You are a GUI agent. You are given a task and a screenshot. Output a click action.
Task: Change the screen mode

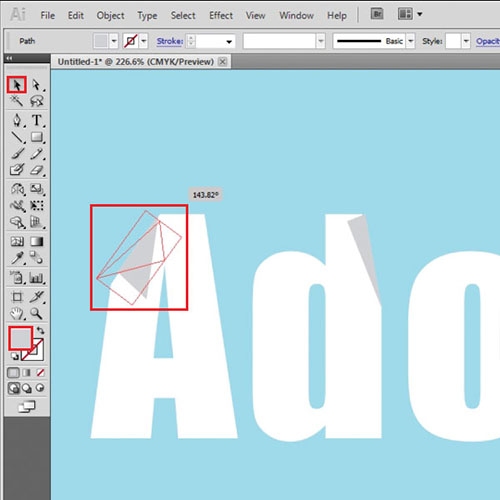[x=27, y=407]
